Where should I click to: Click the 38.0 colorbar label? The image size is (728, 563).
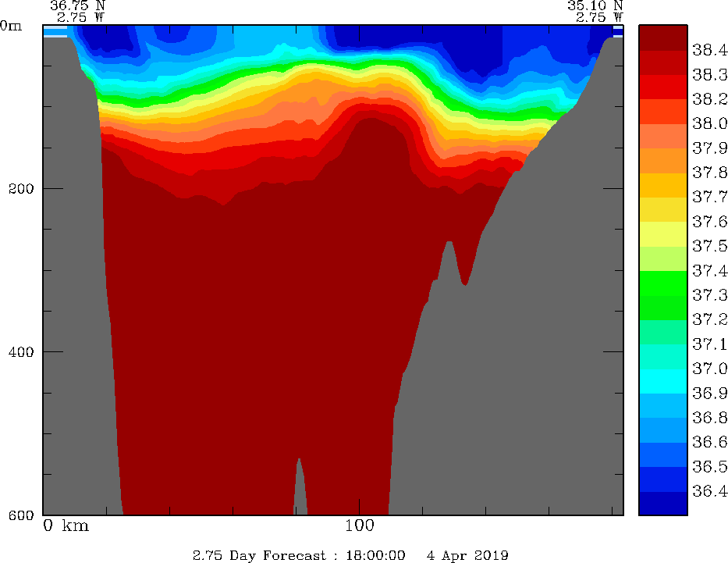click(710, 123)
